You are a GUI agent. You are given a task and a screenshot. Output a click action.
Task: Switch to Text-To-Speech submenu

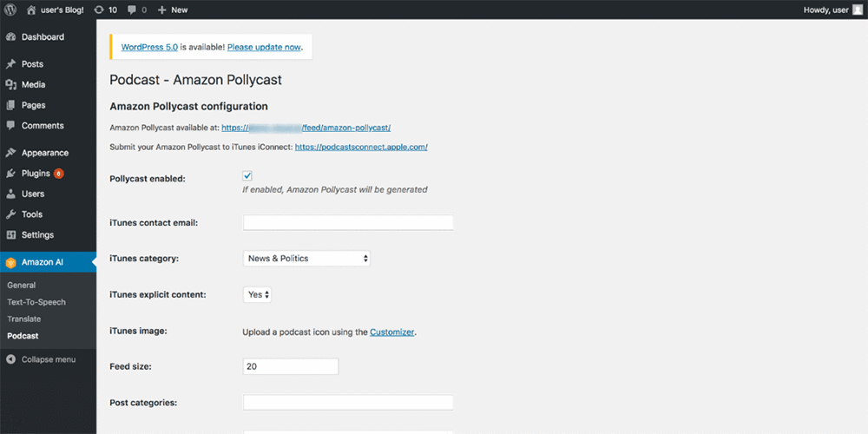[36, 302]
